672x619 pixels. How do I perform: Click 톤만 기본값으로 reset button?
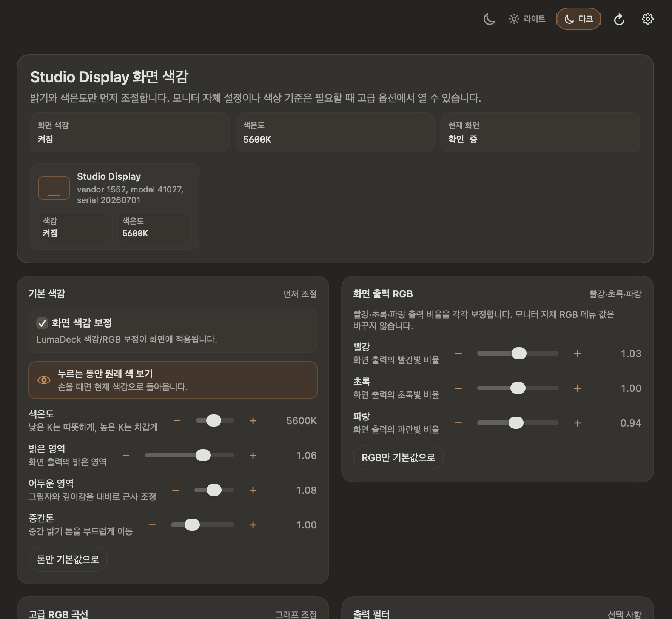[x=68, y=559]
